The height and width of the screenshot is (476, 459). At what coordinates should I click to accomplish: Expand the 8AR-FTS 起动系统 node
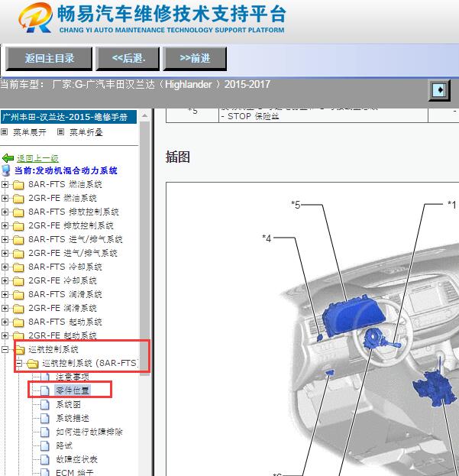coord(5,322)
